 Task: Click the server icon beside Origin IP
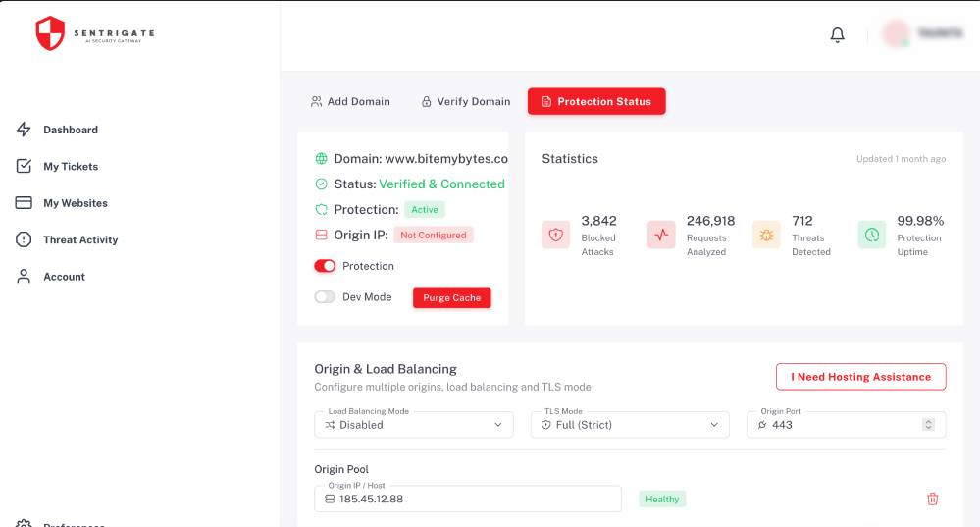(x=321, y=236)
